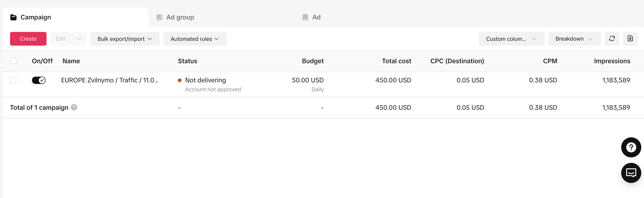
Task: Click the Daily budget type label
Action: coord(317,89)
